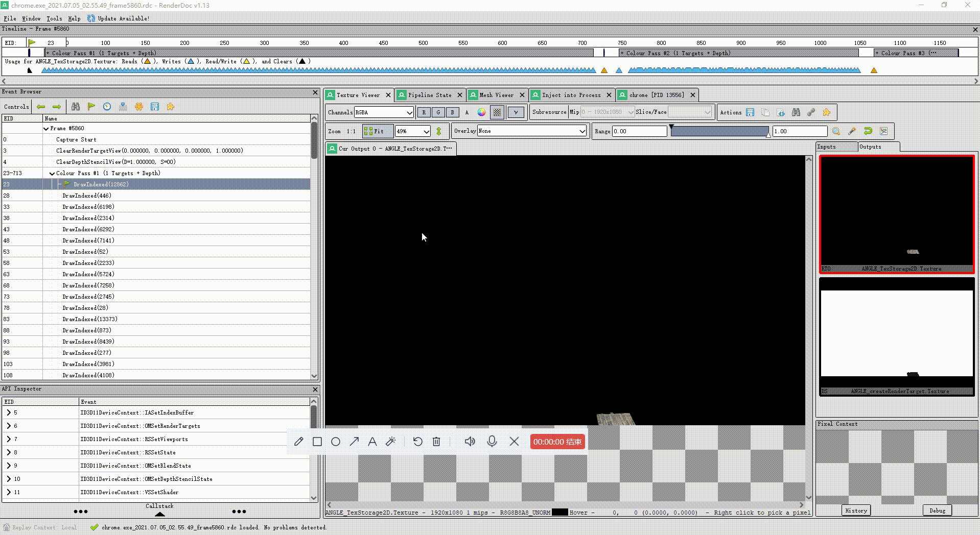980x535 pixels.
Task: Click the magic wand auto-fit range icon
Action: point(852,131)
